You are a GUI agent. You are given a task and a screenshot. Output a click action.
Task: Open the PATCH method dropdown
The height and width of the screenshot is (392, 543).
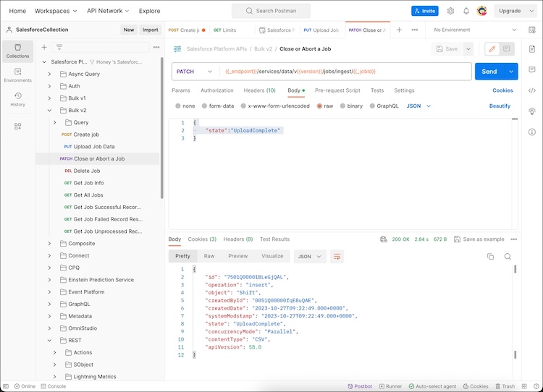pos(195,72)
